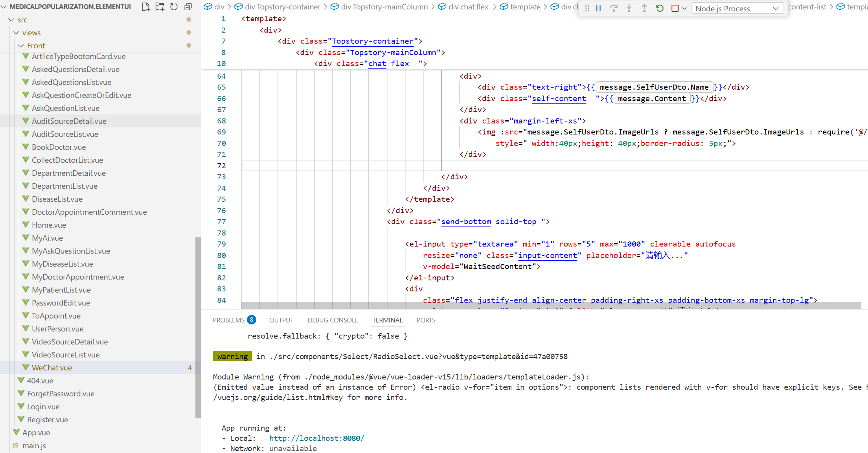
Task: Open the stop button options arrow
Action: pos(684,8)
